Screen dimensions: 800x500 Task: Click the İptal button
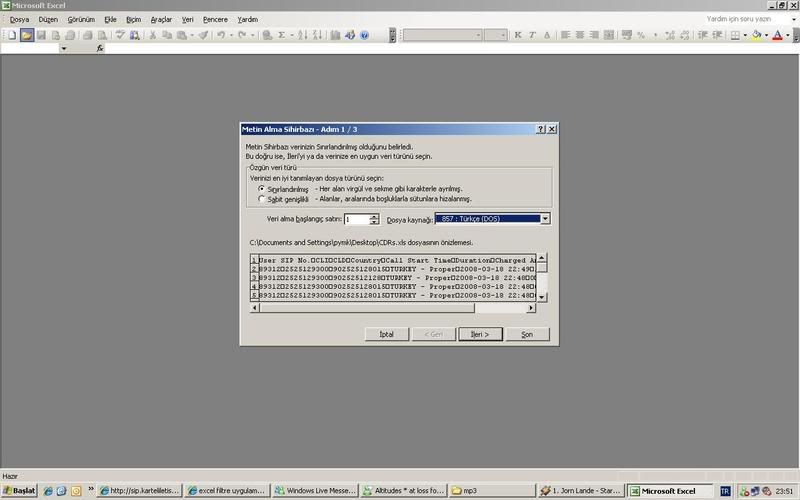(387, 334)
